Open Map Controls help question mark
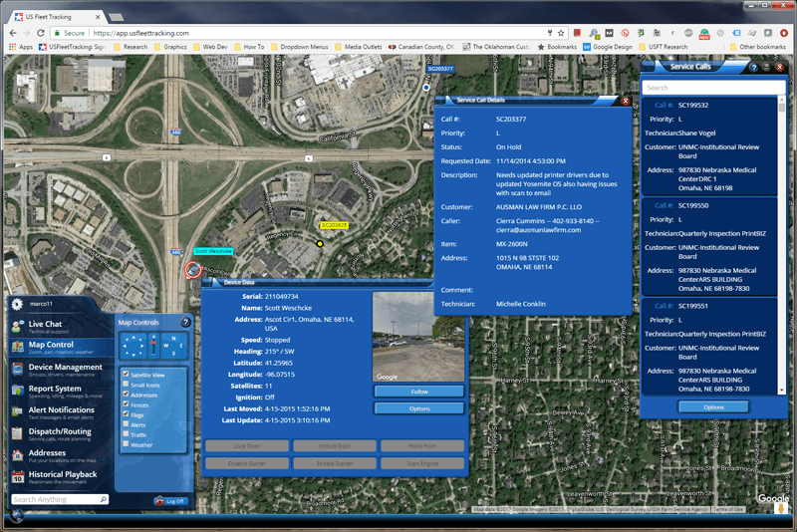The image size is (797, 532). [x=185, y=322]
